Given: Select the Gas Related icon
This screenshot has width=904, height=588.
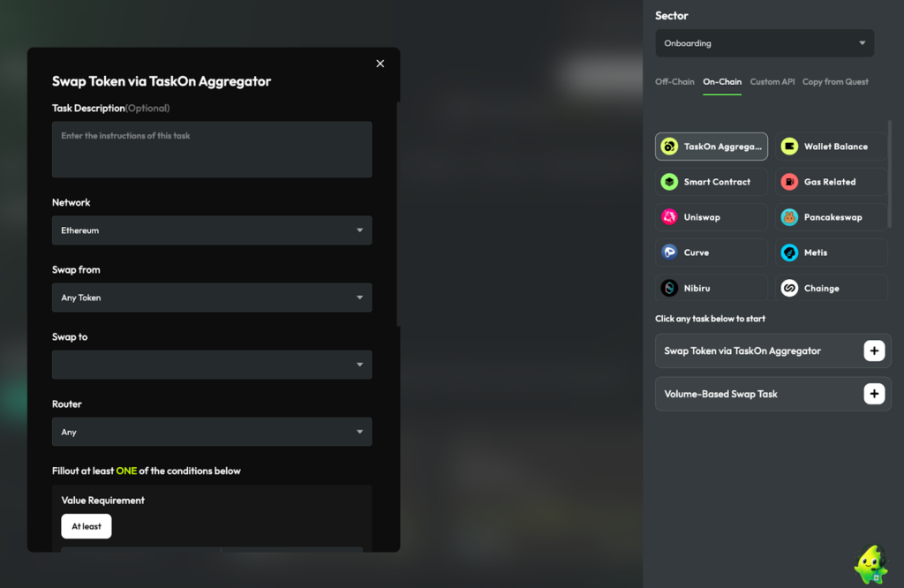Looking at the screenshot, I should point(789,182).
